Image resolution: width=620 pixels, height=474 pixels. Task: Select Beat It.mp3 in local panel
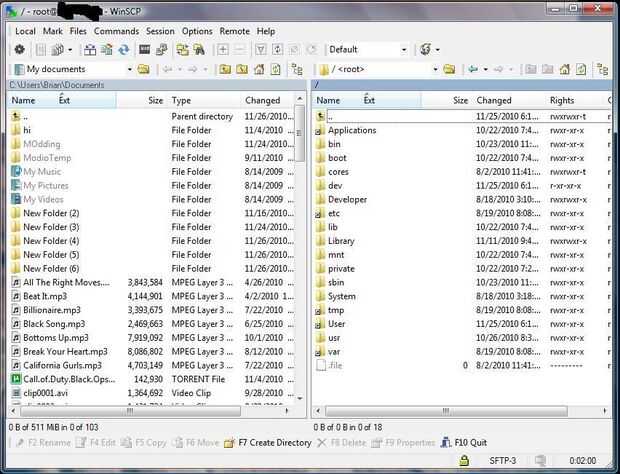45,296
